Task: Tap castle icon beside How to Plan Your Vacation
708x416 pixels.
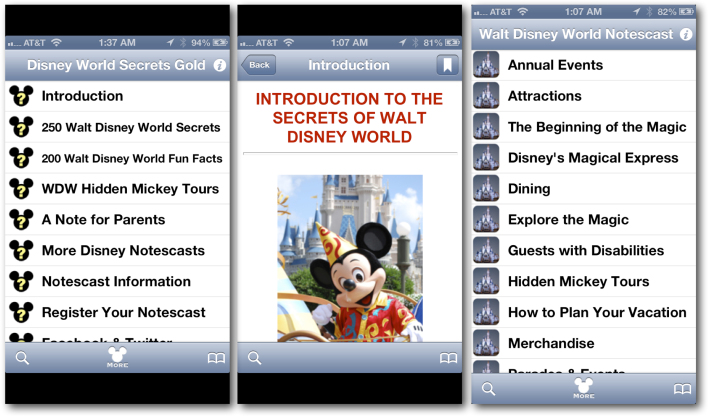Action: click(x=486, y=312)
